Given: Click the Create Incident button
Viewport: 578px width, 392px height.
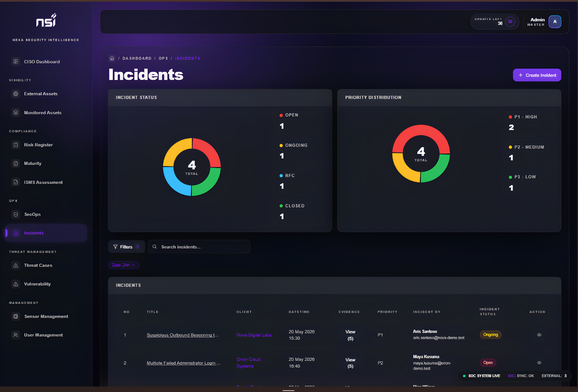Looking at the screenshot, I should 537,75.
